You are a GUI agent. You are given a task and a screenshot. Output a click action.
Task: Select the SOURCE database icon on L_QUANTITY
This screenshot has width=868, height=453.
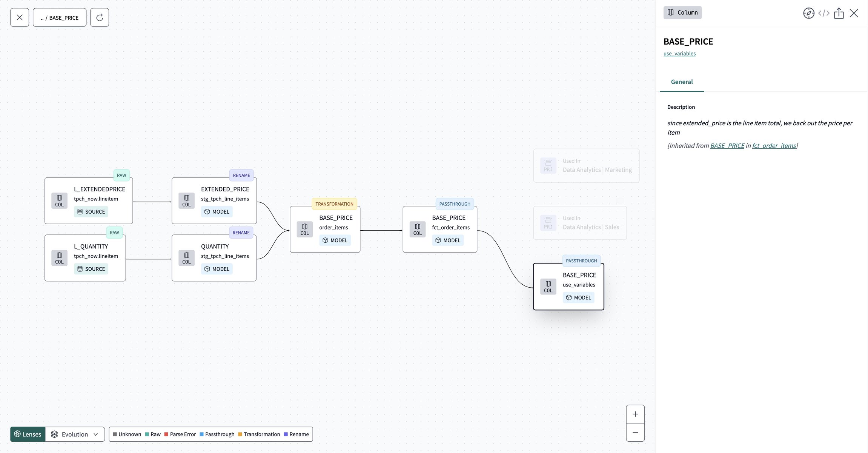pos(80,269)
